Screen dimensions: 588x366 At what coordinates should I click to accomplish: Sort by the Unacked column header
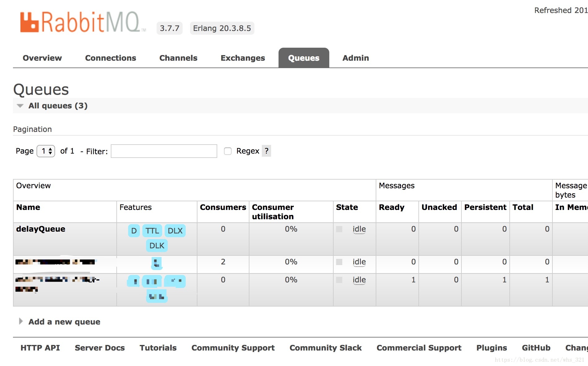439,207
